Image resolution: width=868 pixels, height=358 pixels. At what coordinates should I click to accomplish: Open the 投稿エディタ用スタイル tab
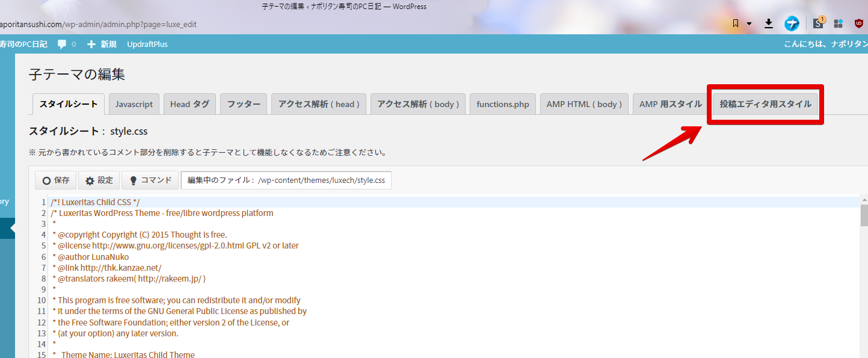(x=765, y=104)
